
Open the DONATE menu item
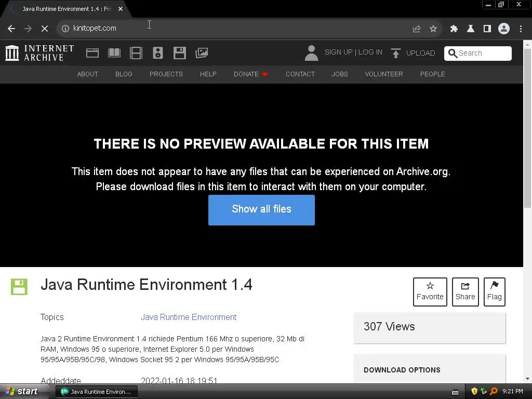(251, 74)
